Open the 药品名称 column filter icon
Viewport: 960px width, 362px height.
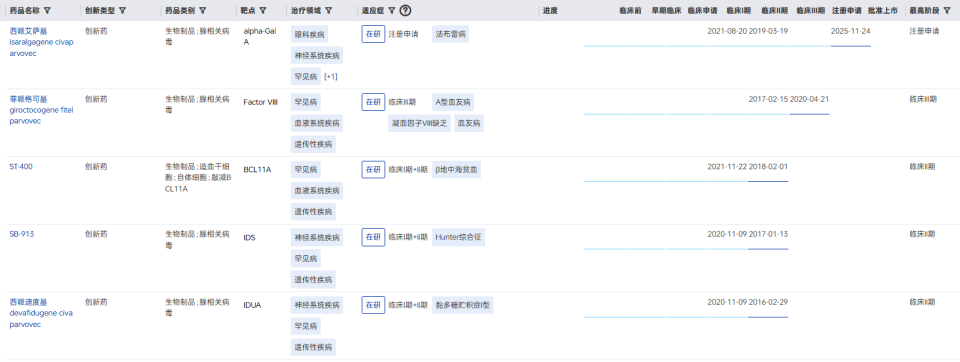click(x=48, y=10)
